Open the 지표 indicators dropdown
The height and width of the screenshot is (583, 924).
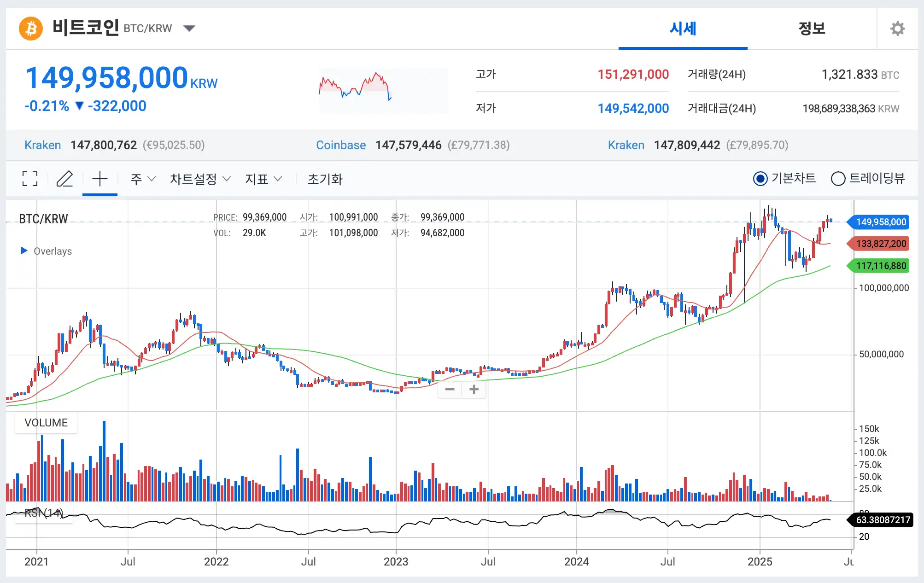[263, 179]
